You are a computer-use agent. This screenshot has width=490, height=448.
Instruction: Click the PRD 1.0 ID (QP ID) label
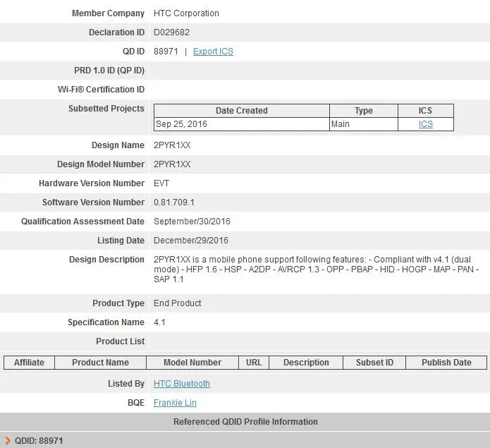[109, 71]
